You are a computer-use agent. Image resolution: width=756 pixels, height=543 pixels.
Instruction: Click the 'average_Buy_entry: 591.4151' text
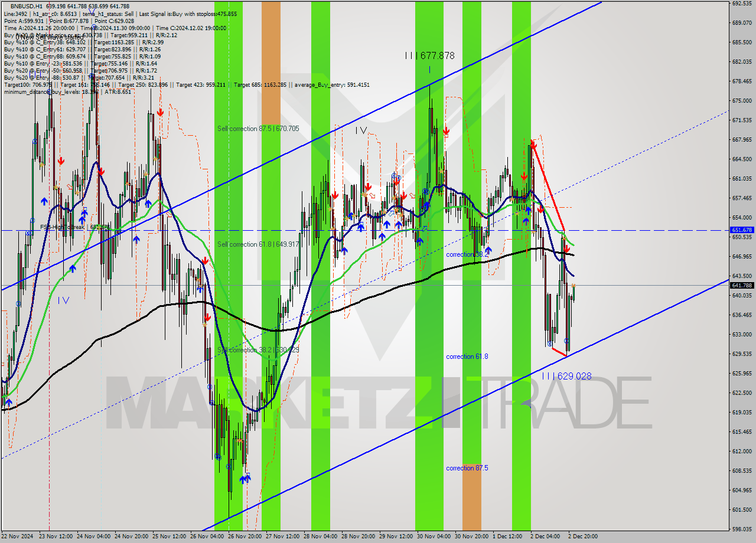point(333,84)
